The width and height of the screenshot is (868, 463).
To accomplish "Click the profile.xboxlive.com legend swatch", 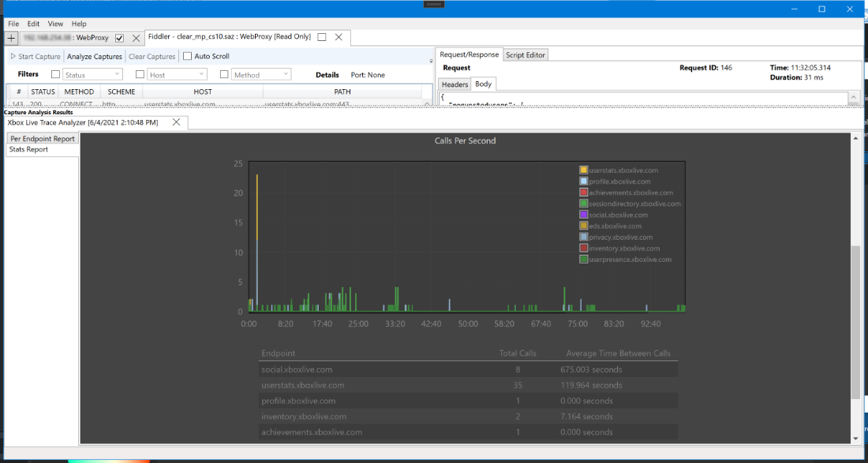I will tap(583, 181).
